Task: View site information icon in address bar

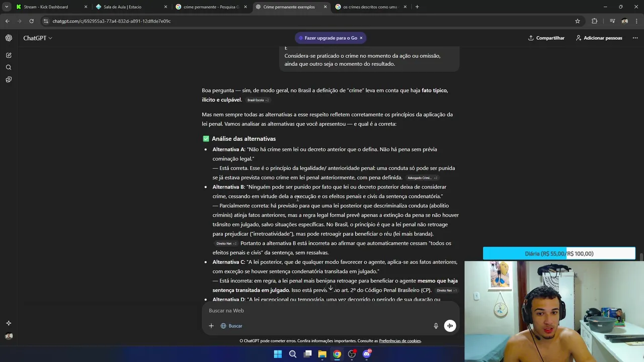Action: (46, 21)
